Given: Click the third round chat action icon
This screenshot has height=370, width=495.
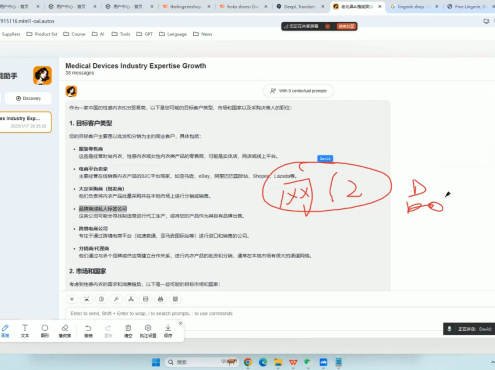Looking at the screenshot, I should click(101, 299).
